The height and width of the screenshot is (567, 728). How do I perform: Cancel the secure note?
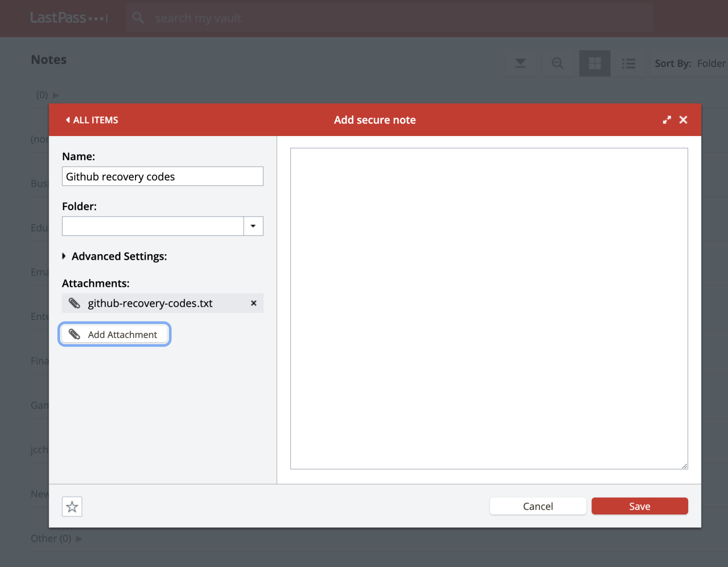click(537, 506)
